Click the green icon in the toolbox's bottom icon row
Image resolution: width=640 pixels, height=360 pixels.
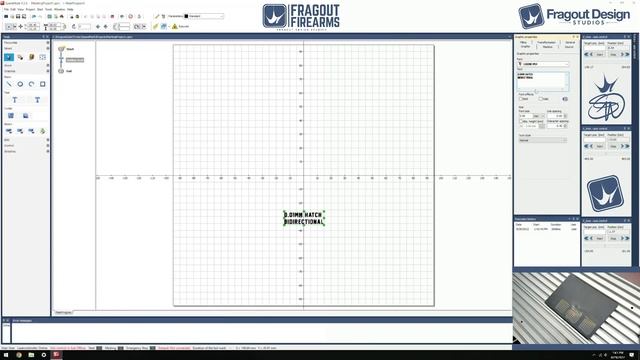[x=42, y=131]
